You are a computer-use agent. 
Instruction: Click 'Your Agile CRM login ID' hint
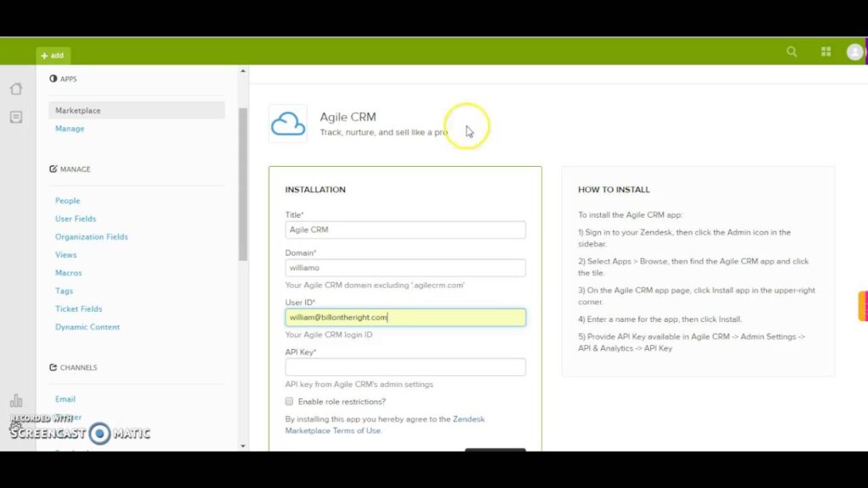[x=329, y=335]
